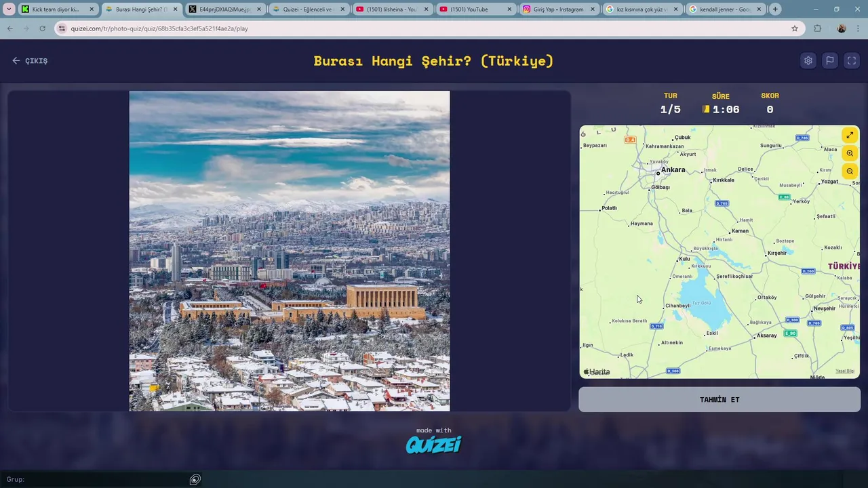Viewport: 868px width, 488px height.
Task: Report the quiz with flag icon
Action: (829, 60)
